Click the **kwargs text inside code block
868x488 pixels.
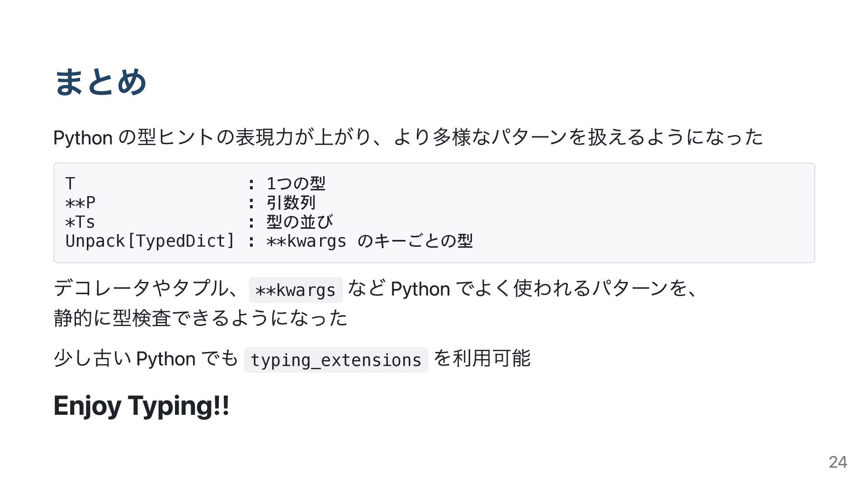click(x=306, y=241)
